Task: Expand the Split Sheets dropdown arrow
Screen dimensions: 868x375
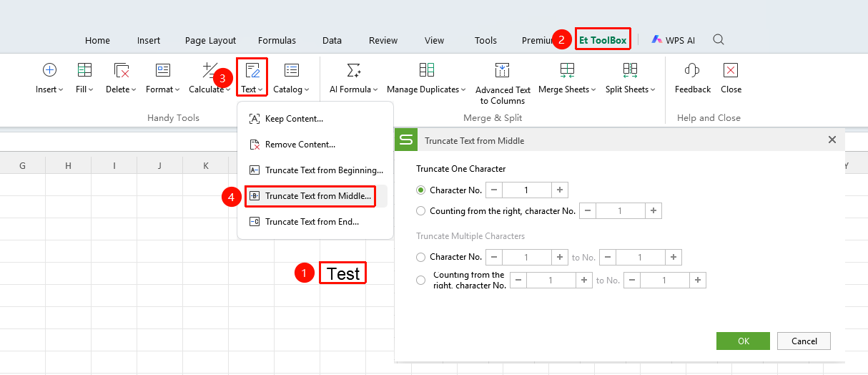Action: click(653, 90)
